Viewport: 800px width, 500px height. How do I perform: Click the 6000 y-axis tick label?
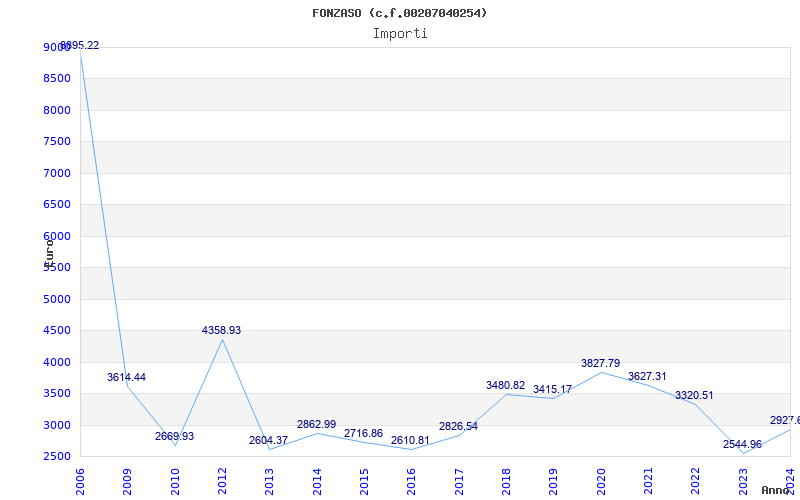click(57, 236)
